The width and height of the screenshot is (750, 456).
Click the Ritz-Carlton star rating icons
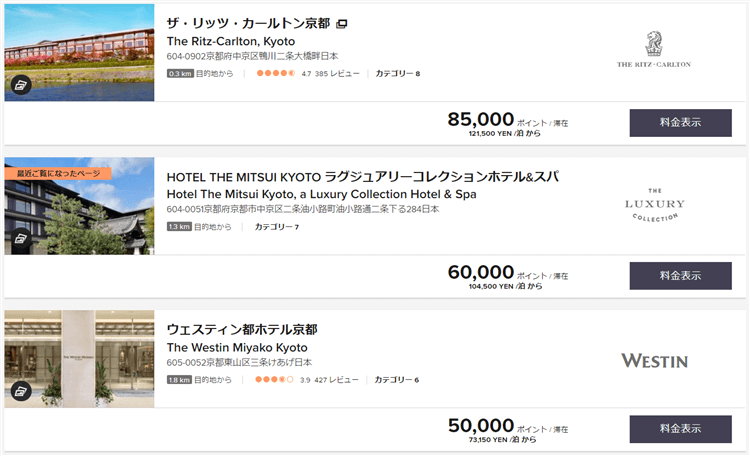(x=276, y=74)
